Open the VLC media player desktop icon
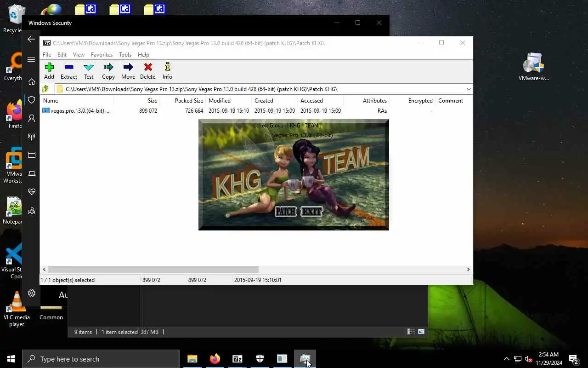 point(17,309)
